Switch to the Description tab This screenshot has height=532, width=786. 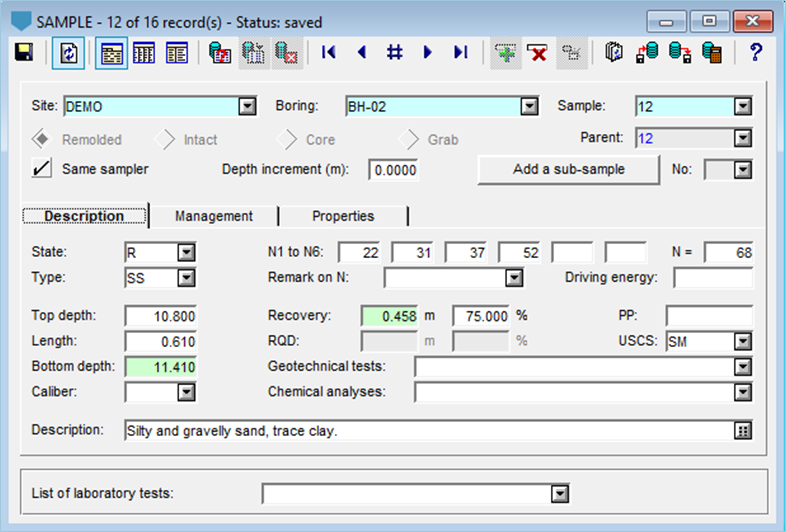pyautogui.click(x=84, y=216)
